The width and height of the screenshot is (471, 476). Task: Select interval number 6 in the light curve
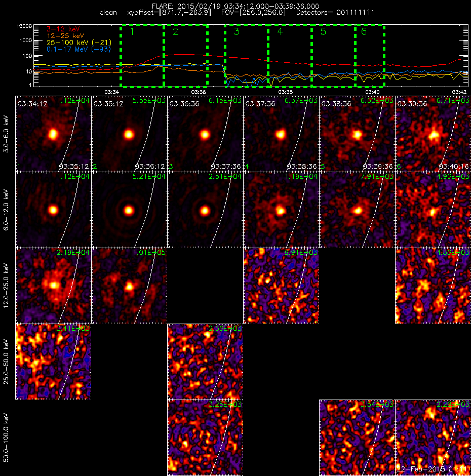(370, 56)
